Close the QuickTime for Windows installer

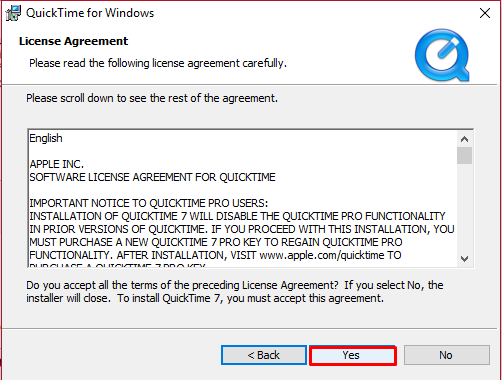485,13
